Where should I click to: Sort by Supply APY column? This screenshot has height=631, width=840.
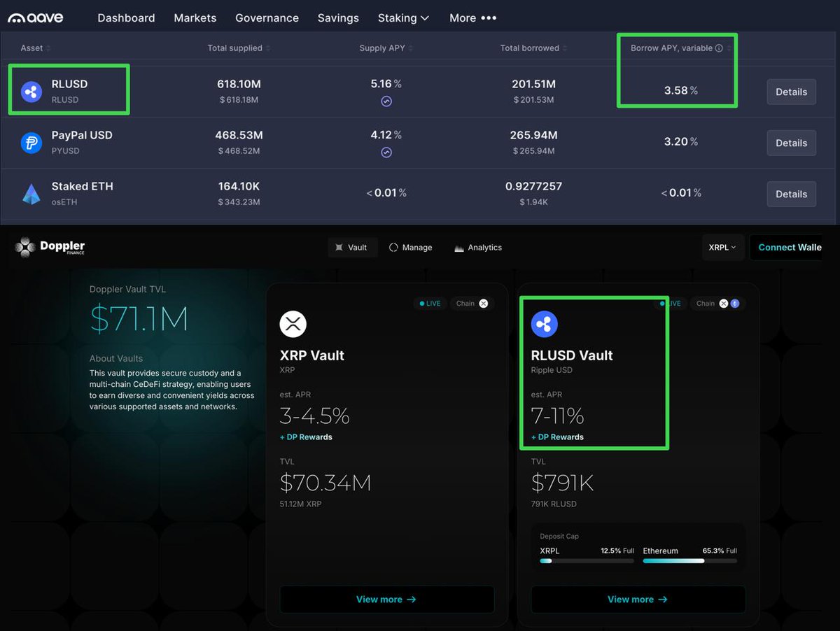[386, 48]
